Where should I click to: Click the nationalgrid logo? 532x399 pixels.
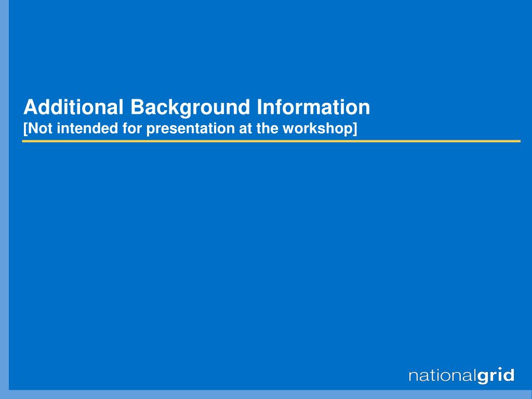coord(461,376)
